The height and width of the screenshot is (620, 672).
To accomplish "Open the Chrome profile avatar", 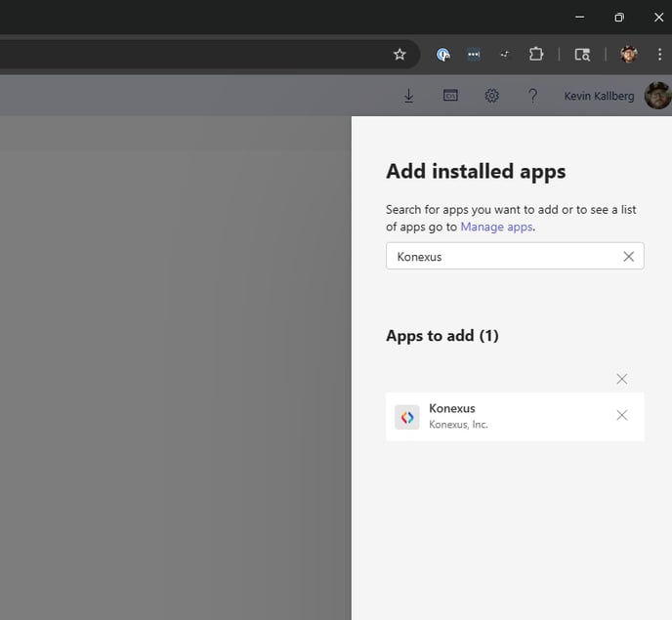I will point(629,55).
